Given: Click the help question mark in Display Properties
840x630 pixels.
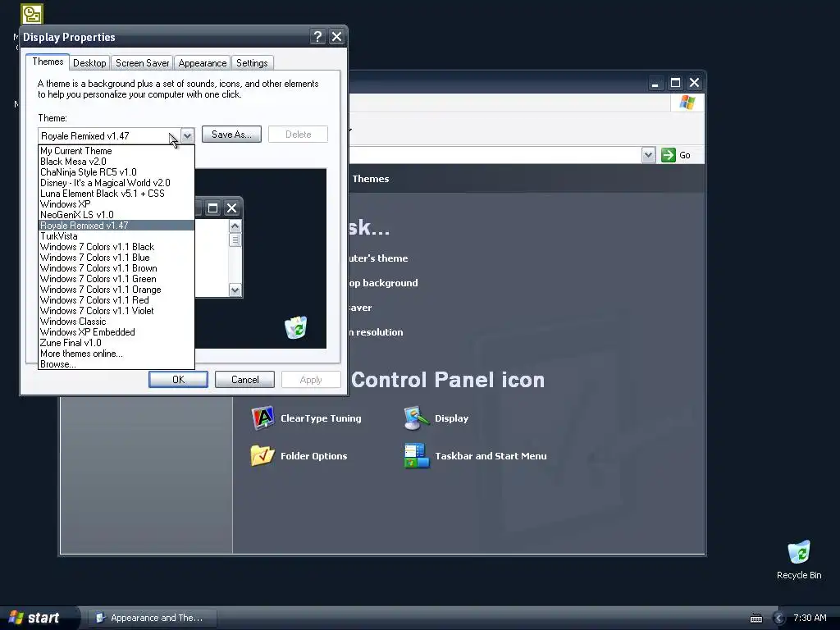Looking at the screenshot, I should point(317,36).
